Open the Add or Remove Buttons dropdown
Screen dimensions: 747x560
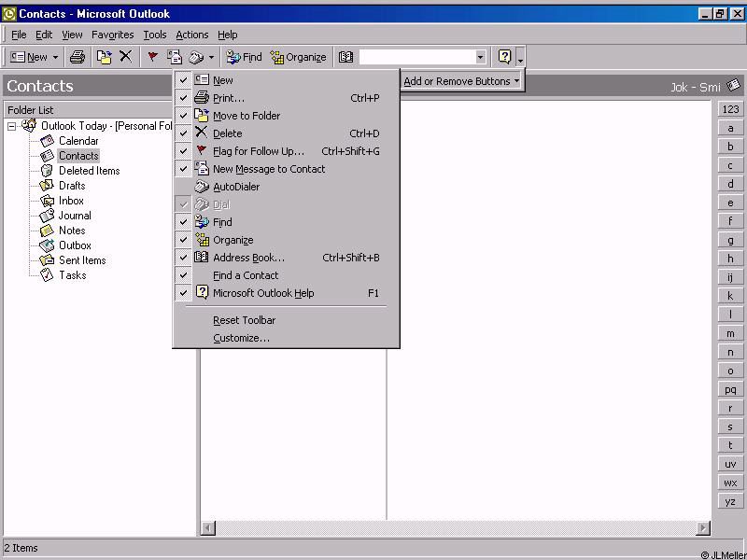click(x=461, y=81)
